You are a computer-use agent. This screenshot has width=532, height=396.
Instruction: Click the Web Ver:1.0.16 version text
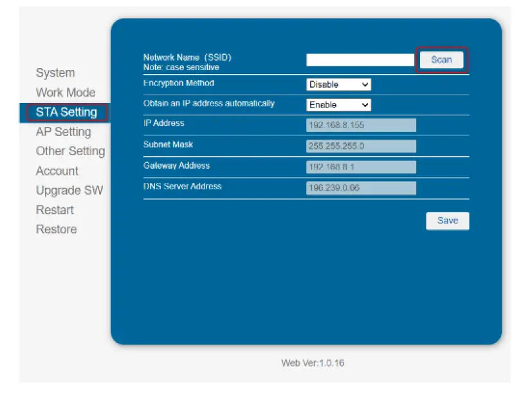pyautogui.click(x=313, y=363)
